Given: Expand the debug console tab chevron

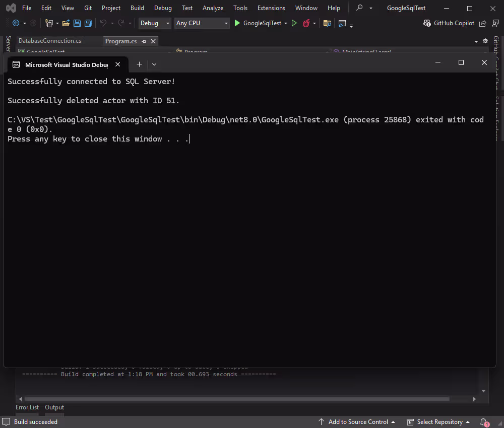Looking at the screenshot, I should click(x=154, y=64).
